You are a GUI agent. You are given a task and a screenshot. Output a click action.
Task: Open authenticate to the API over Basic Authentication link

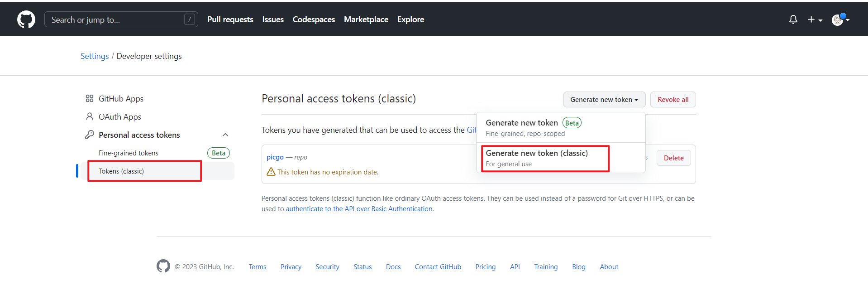[x=359, y=209]
